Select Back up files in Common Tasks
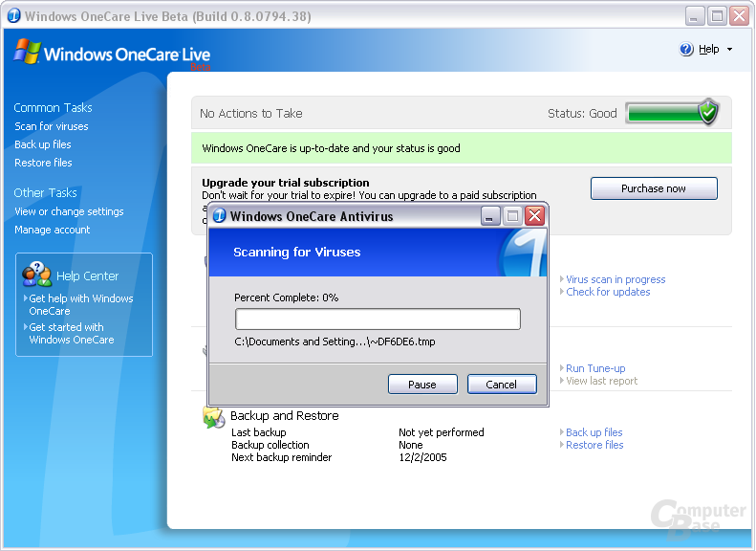 click(42, 144)
